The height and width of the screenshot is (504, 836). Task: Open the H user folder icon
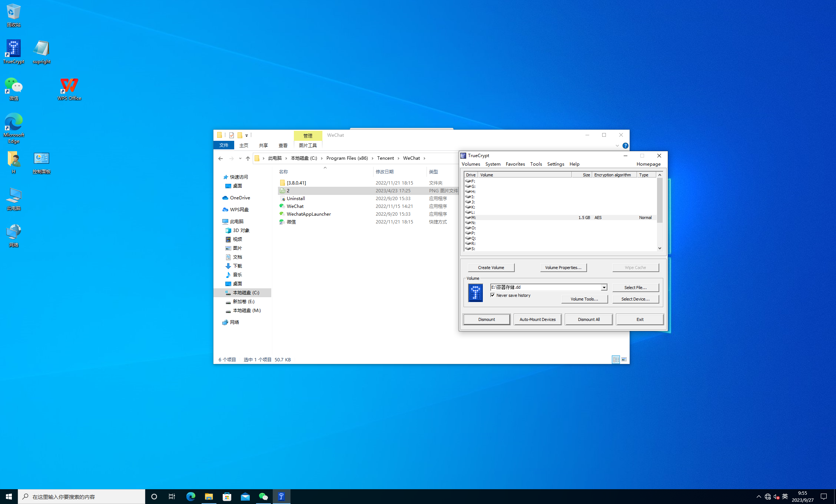[14, 162]
